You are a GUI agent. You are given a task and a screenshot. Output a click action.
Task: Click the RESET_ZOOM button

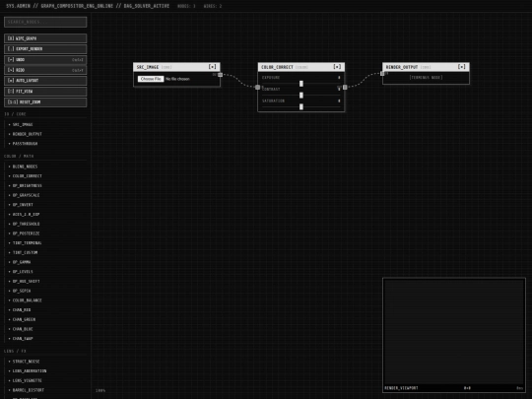[45, 102]
